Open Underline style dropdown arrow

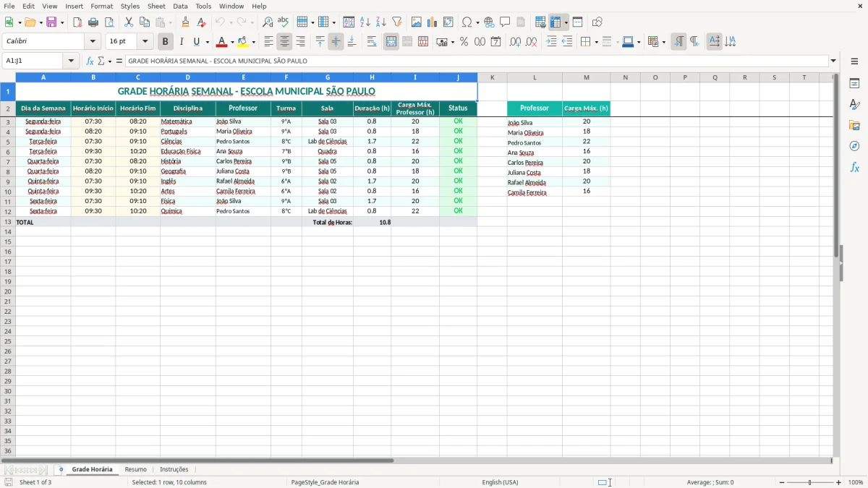coord(207,42)
